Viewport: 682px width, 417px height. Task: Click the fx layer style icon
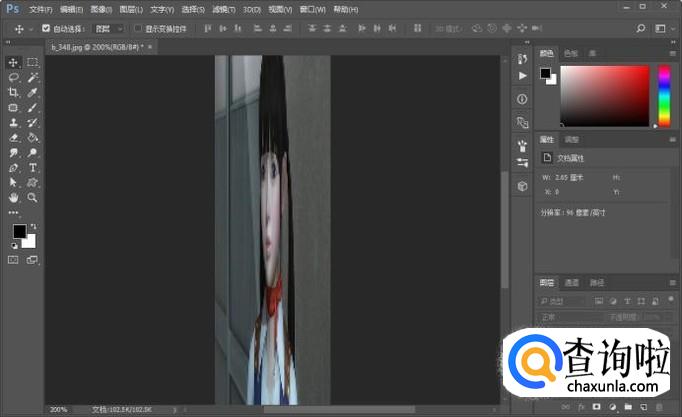point(581,407)
